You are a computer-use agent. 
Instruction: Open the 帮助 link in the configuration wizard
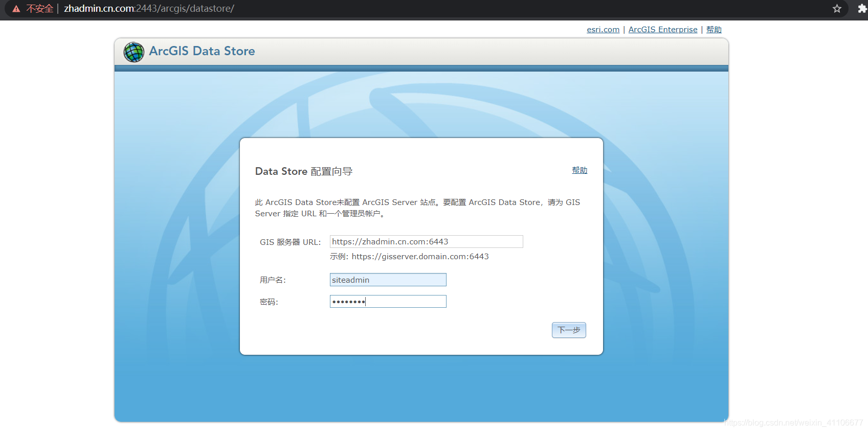coord(580,170)
